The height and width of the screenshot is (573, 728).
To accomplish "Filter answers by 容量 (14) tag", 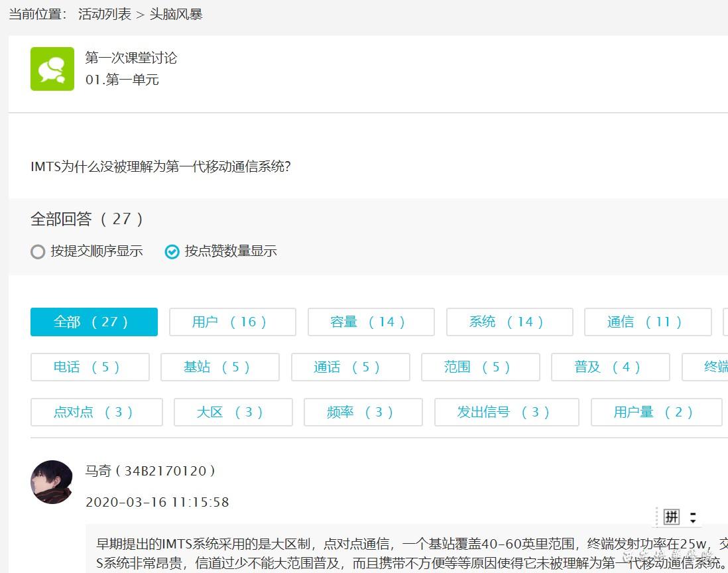I will (371, 322).
